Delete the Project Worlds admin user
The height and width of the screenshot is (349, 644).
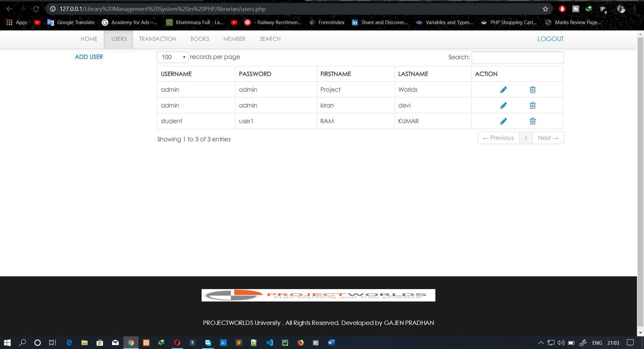click(533, 90)
